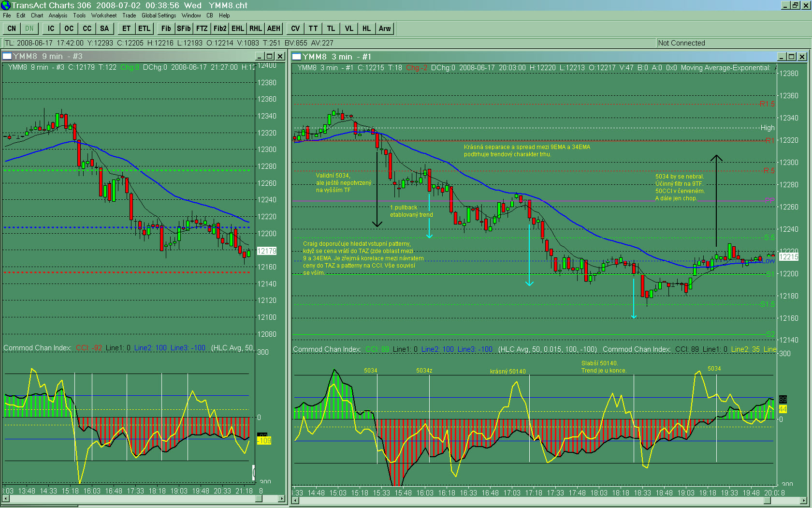Image resolution: width=812 pixels, height=508 pixels.
Task: Activate the CC toolbar button
Action: coord(87,29)
